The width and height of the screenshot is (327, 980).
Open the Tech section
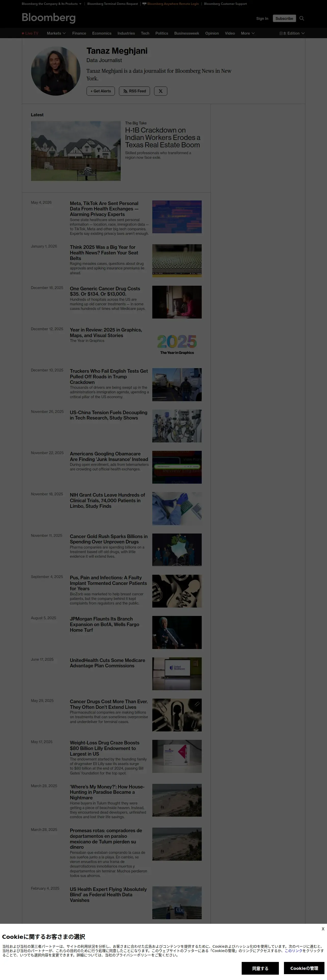point(145,33)
